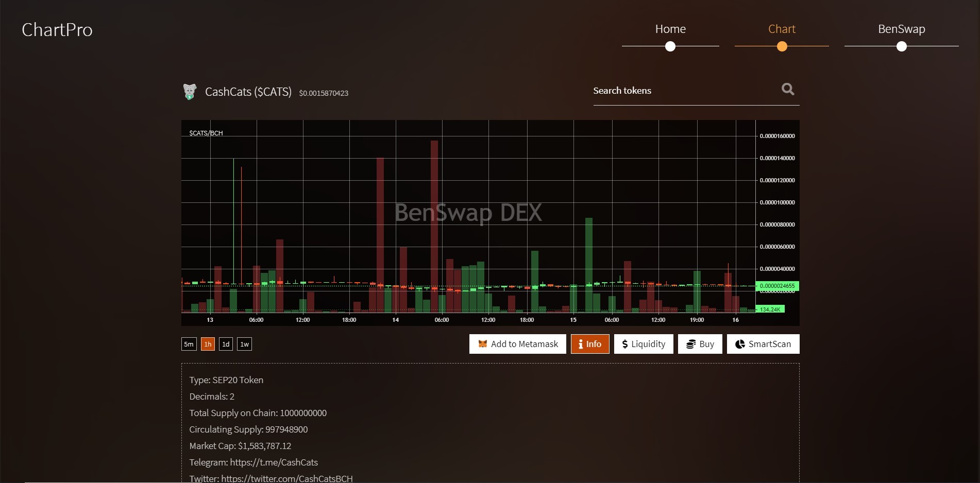Image resolution: width=980 pixels, height=483 pixels.
Task: Select the 1h timeframe
Action: (208, 344)
